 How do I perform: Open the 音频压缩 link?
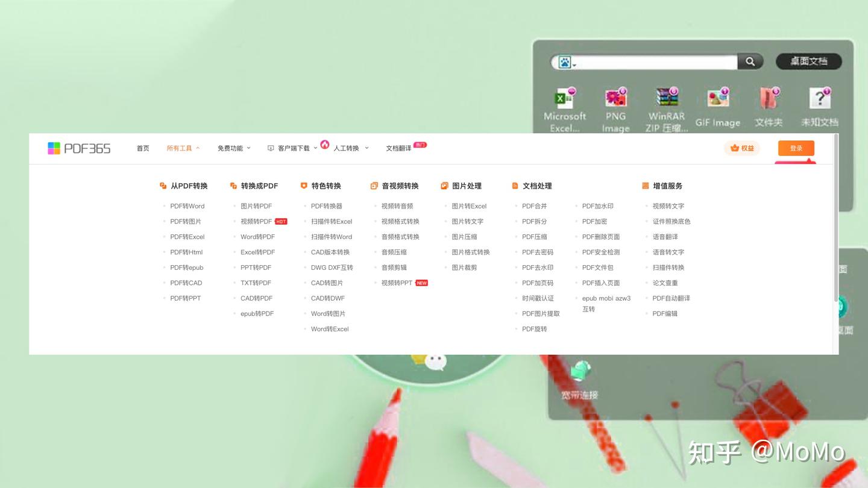point(394,252)
